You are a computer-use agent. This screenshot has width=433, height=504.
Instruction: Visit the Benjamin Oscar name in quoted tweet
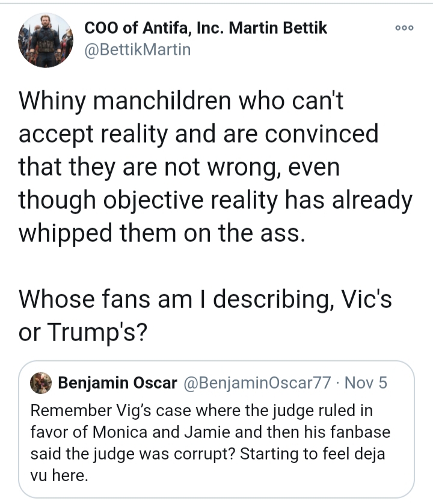(118, 383)
